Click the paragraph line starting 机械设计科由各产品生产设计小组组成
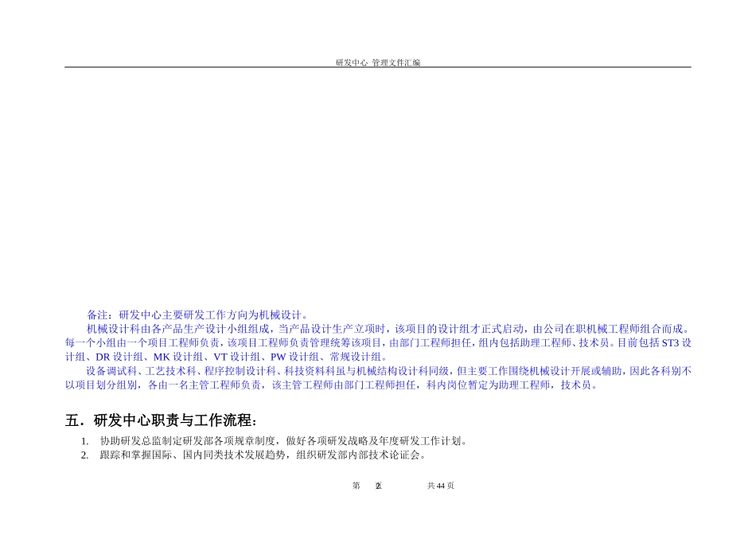The image size is (756, 535). coord(389,329)
